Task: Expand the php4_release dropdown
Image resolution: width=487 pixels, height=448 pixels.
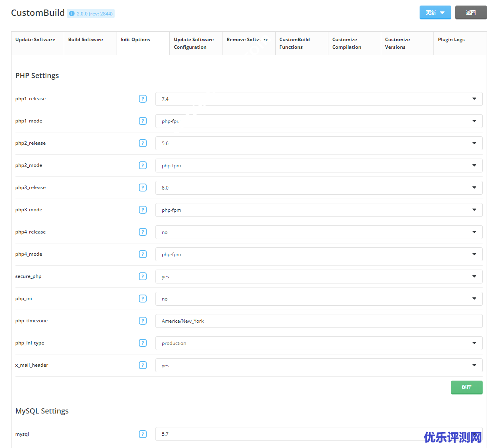Action: 318,232
